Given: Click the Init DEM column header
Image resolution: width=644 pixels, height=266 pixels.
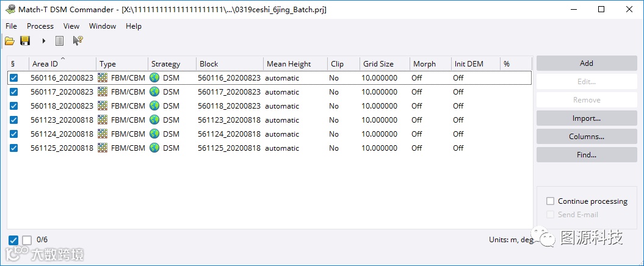Looking at the screenshot, I should click(x=476, y=63).
